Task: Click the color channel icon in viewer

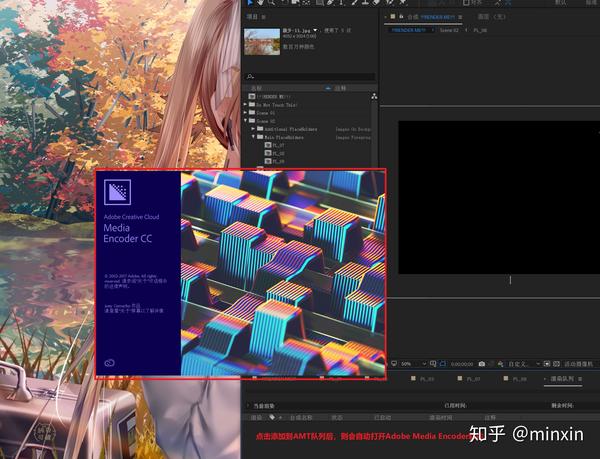Action: click(x=500, y=364)
